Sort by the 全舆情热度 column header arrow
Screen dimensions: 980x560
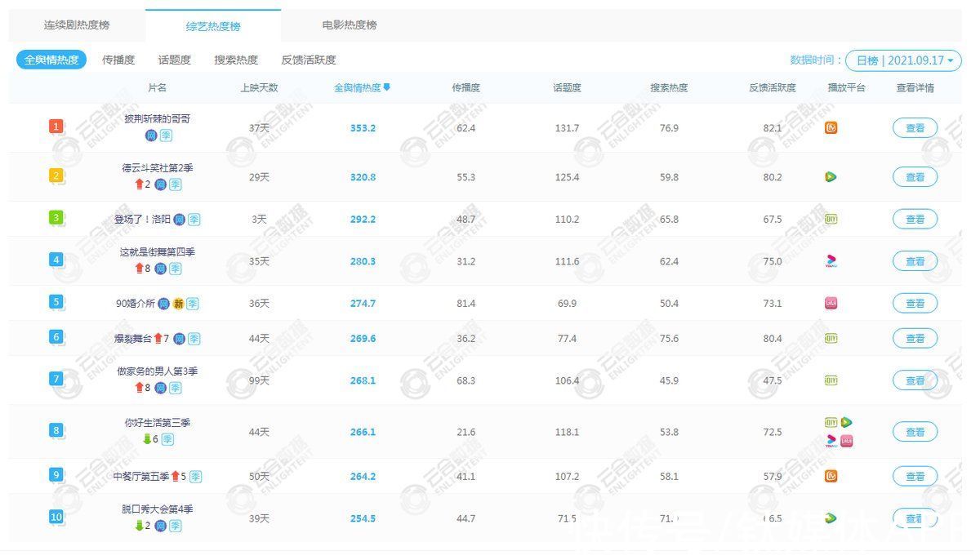click(x=387, y=87)
